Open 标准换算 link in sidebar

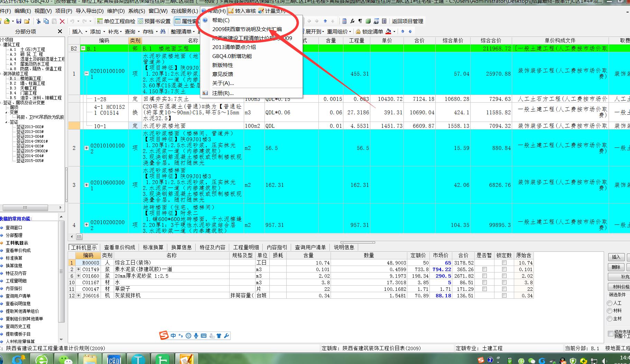pos(14,258)
